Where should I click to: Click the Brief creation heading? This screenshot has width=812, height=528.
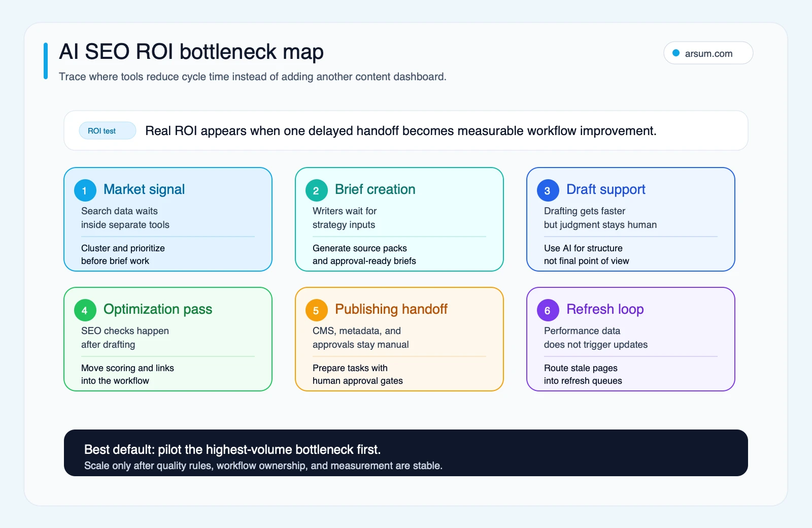coord(375,189)
